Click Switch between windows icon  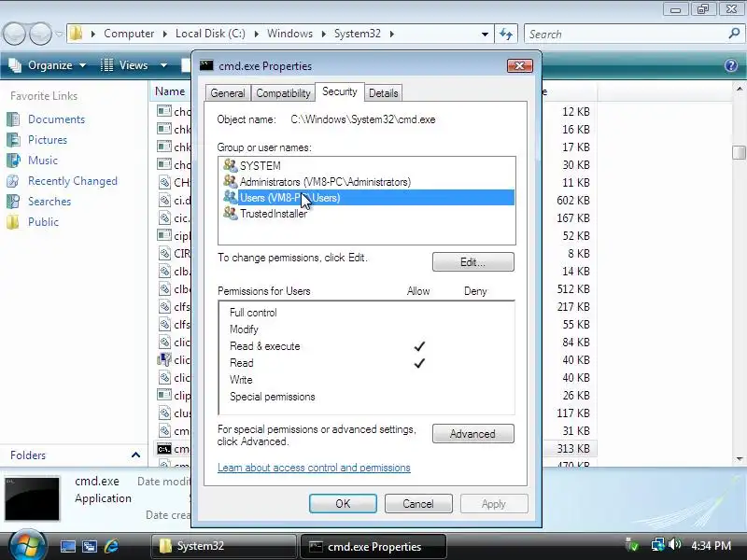pos(89,546)
